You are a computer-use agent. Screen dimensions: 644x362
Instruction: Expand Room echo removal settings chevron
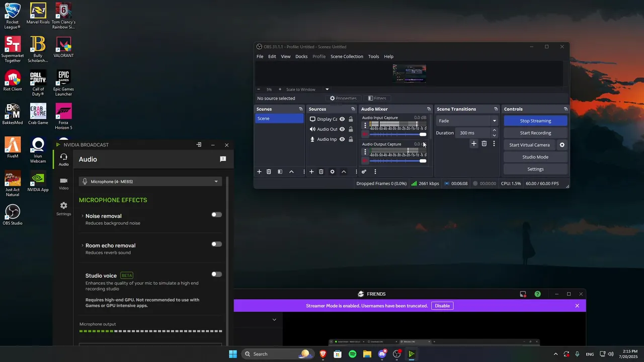pyautogui.click(x=82, y=246)
